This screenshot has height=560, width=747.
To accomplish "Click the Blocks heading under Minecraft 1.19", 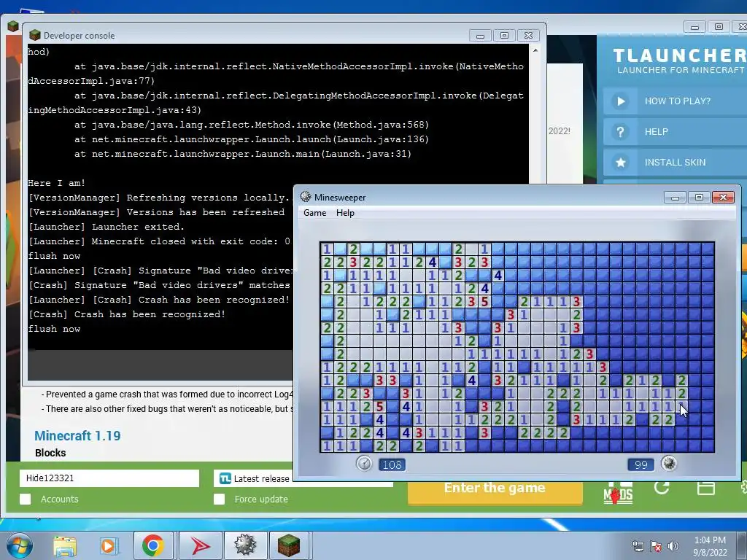I will (x=50, y=453).
